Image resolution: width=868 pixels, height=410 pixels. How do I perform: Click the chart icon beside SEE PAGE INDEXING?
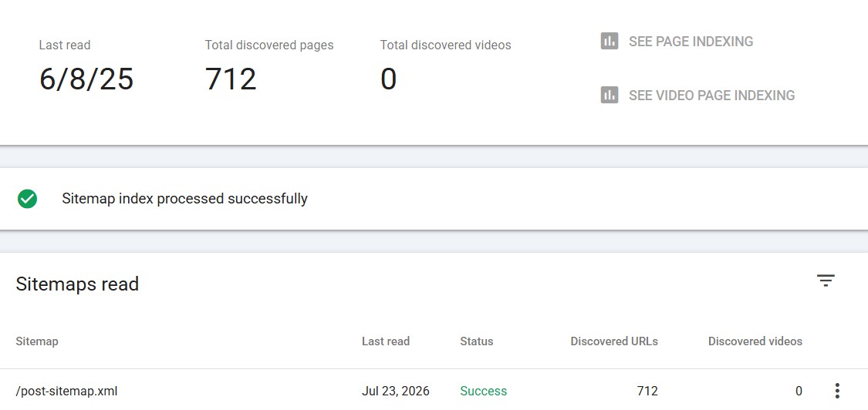tap(610, 41)
